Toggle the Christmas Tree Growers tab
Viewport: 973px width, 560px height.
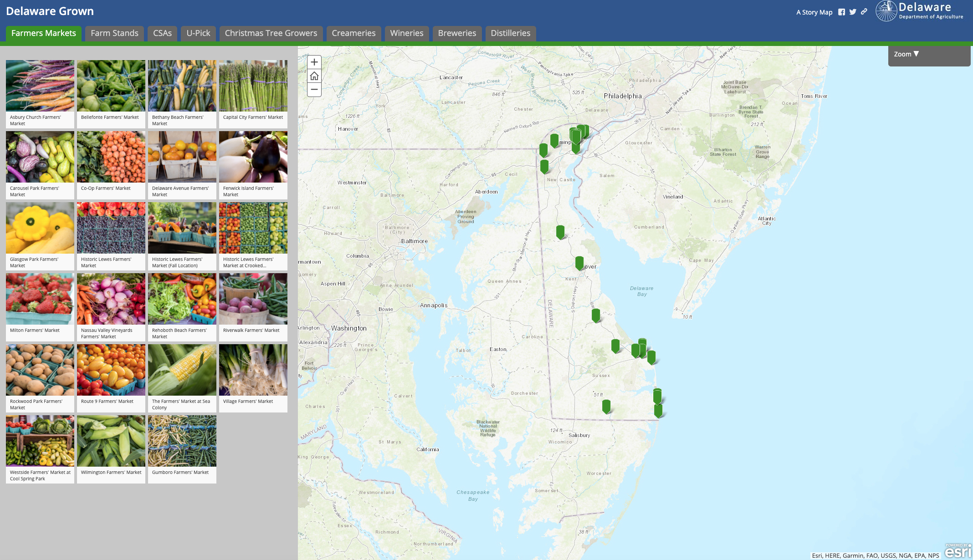click(271, 33)
